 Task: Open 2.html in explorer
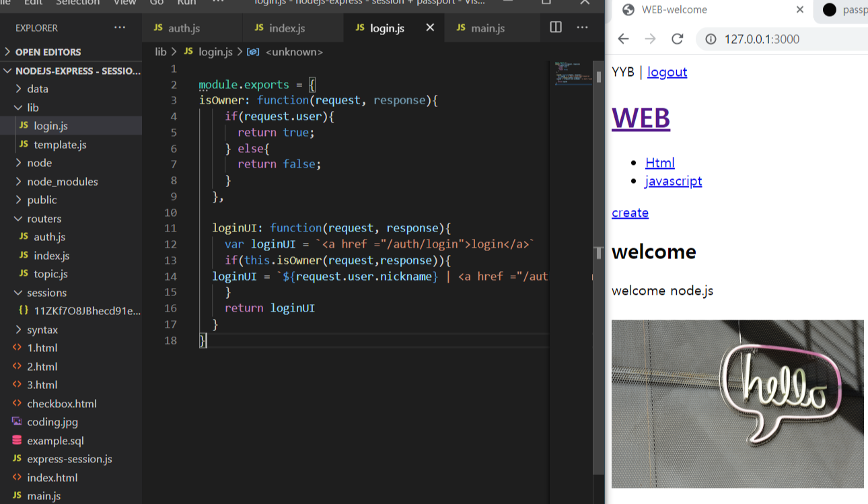coord(42,367)
